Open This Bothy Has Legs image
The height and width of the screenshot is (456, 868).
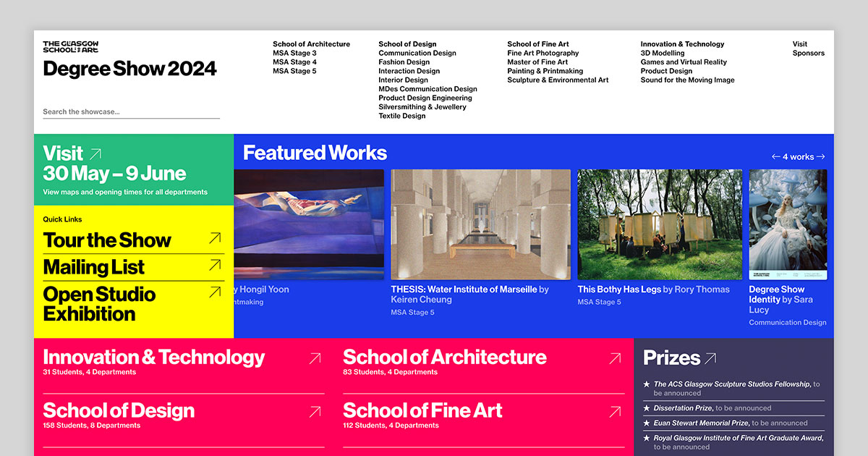[x=660, y=224]
